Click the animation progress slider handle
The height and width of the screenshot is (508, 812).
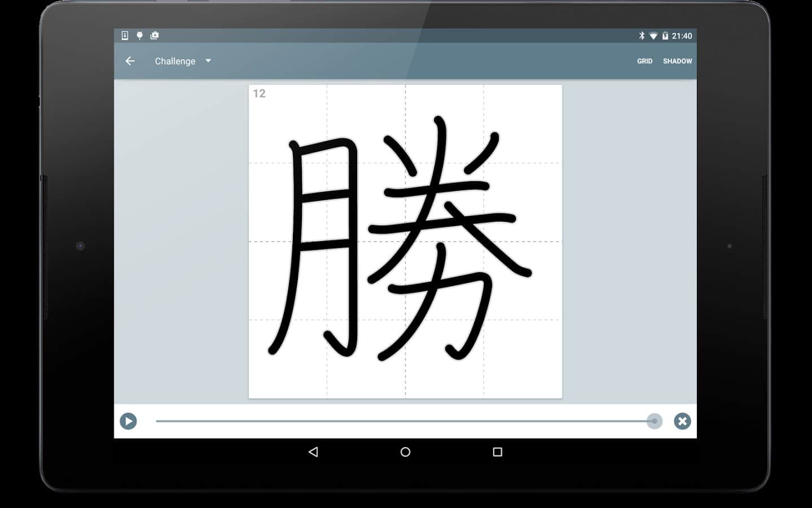[x=654, y=421]
